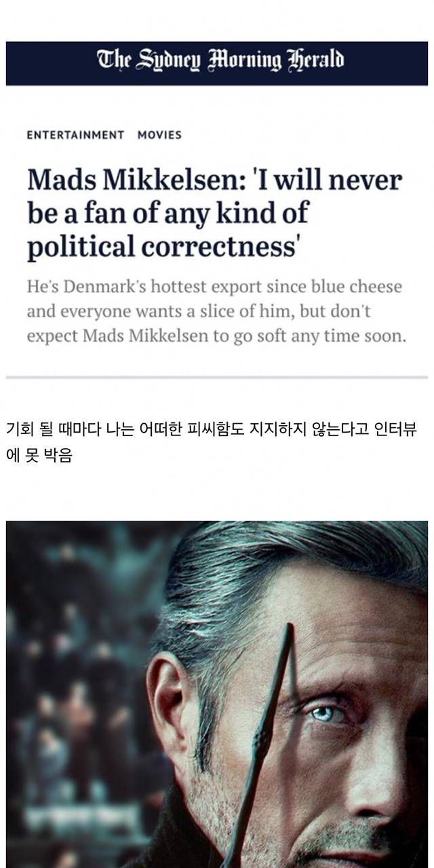Open the movie poster image
434x868 pixels.
pos(217,694)
